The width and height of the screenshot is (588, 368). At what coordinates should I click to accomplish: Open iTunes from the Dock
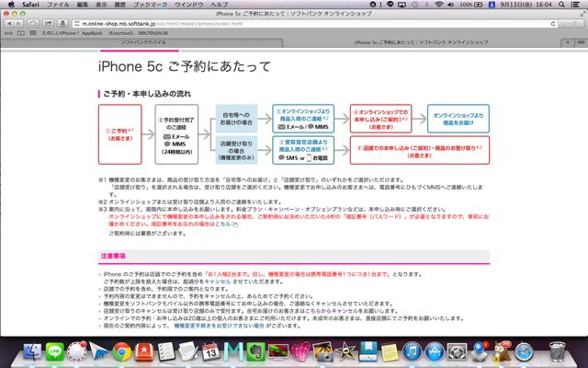(x=412, y=351)
